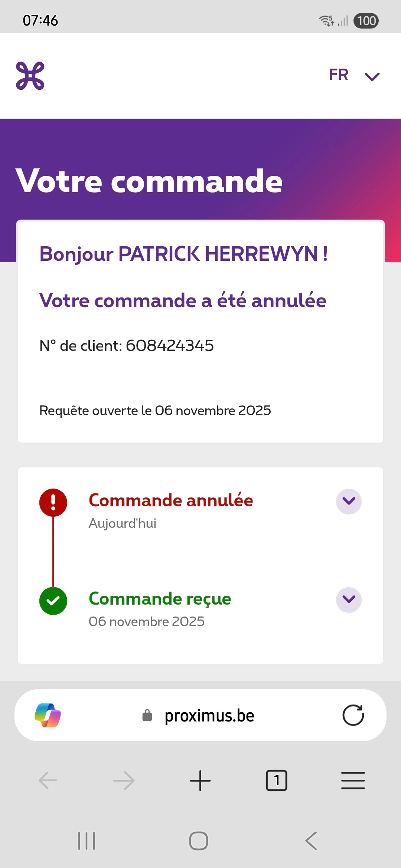Image resolution: width=401 pixels, height=868 pixels.
Task: Tap the site security lock icon
Action: click(x=147, y=716)
